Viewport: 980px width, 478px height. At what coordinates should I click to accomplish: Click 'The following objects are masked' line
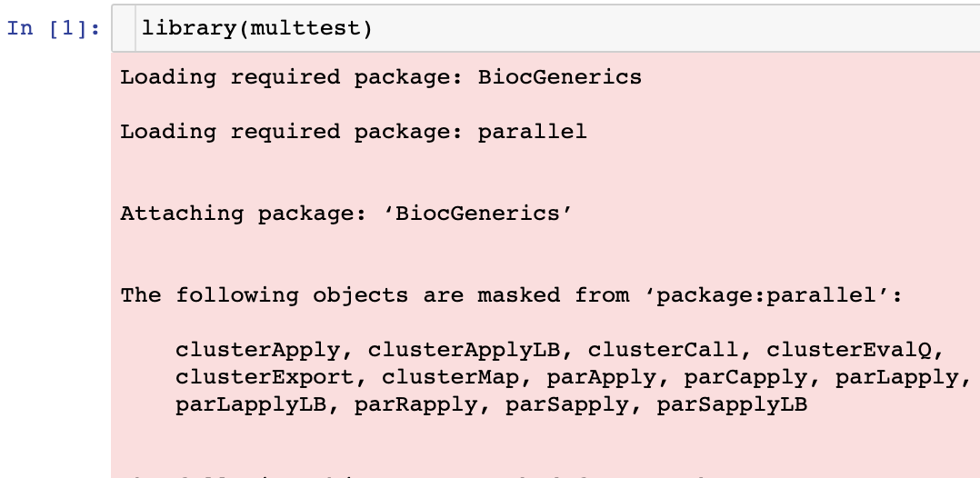512,295
